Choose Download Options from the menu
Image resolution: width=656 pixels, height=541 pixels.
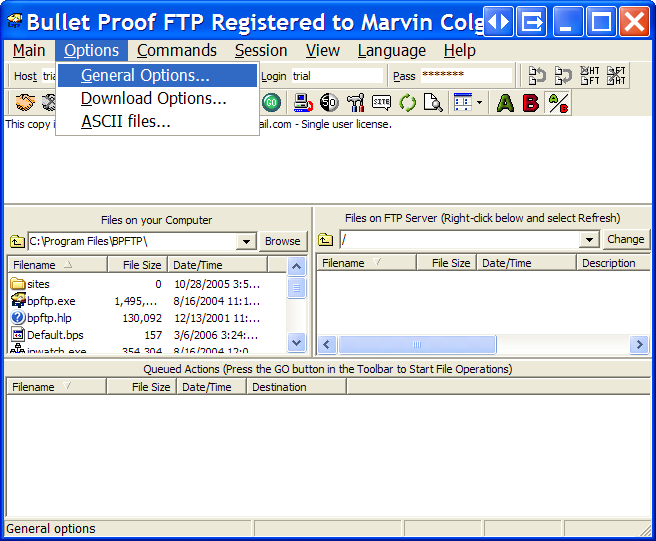click(x=153, y=98)
